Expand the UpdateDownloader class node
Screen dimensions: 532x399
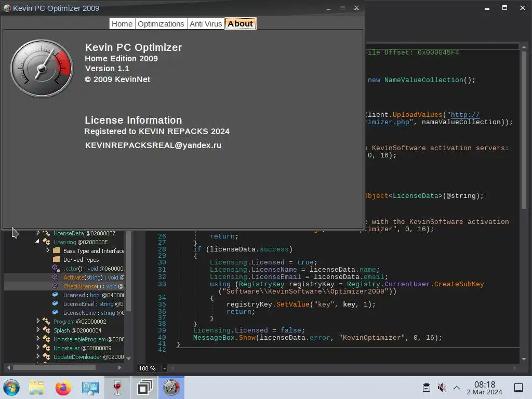click(x=38, y=356)
